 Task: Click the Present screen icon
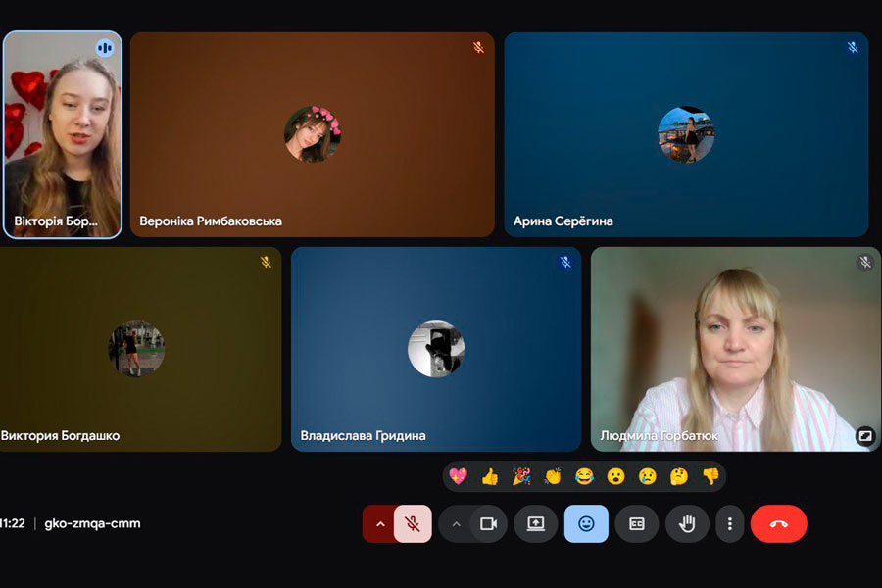click(x=535, y=524)
